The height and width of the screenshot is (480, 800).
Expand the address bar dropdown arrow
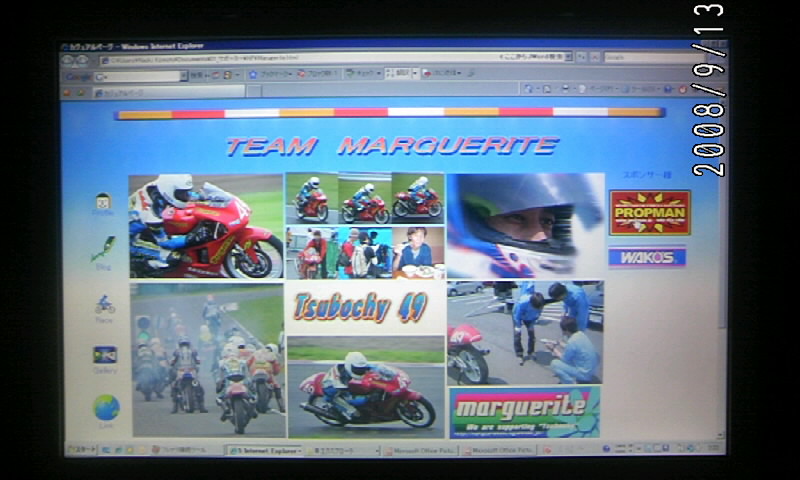coord(568,58)
